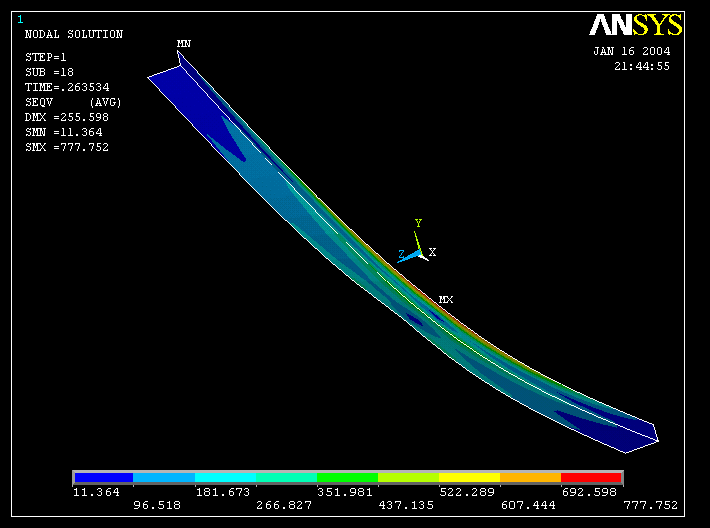Click the legend value 692.598
Image resolution: width=710 pixels, height=528 pixels.
[x=589, y=492]
